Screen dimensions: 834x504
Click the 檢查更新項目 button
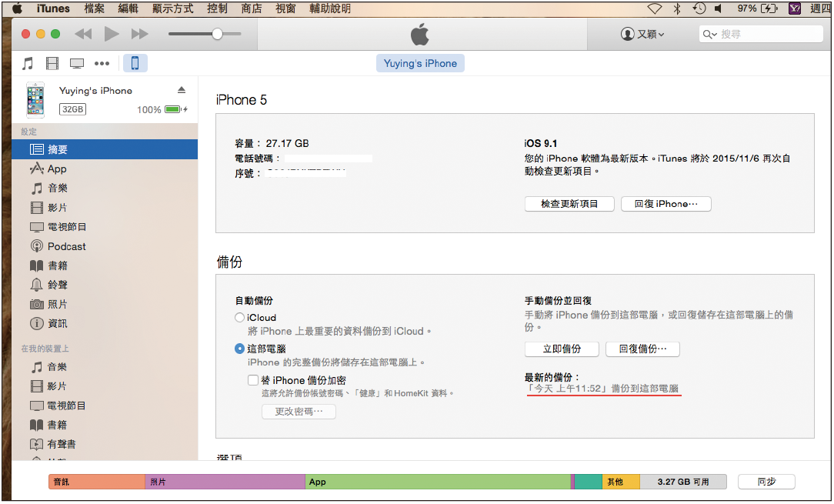(x=569, y=204)
